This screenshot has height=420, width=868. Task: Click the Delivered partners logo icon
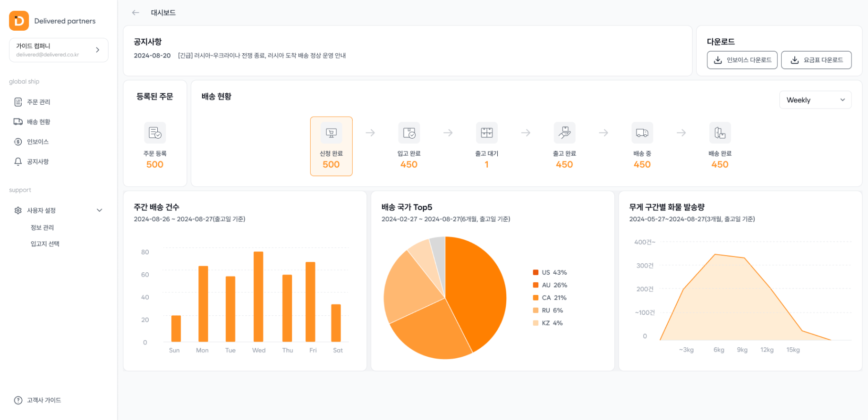(19, 21)
